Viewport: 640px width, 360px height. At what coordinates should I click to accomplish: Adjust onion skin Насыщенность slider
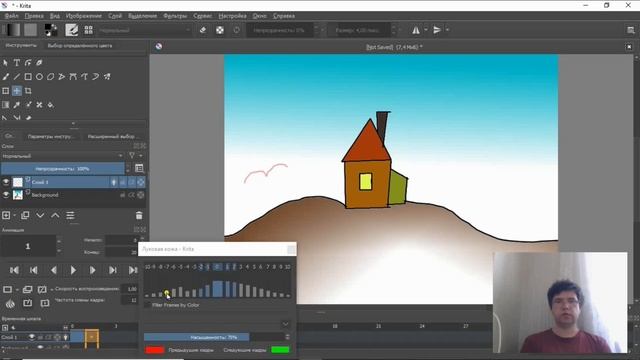pyautogui.click(x=214, y=337)
